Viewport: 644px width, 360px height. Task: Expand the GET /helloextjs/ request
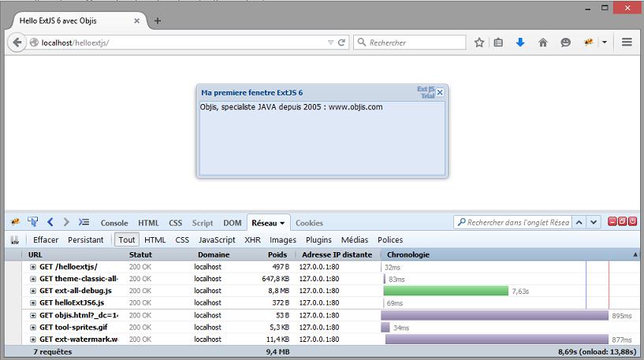tap(33, 267)
